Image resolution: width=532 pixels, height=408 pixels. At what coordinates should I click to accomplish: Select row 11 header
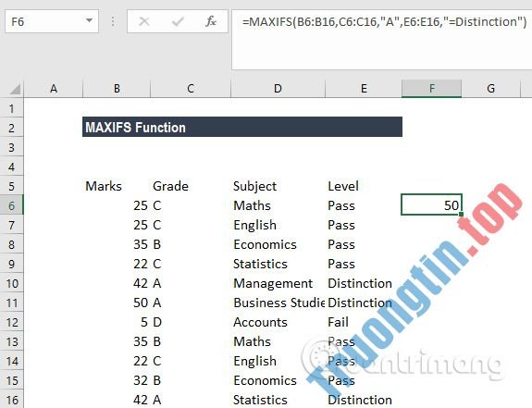click(11, 303)
